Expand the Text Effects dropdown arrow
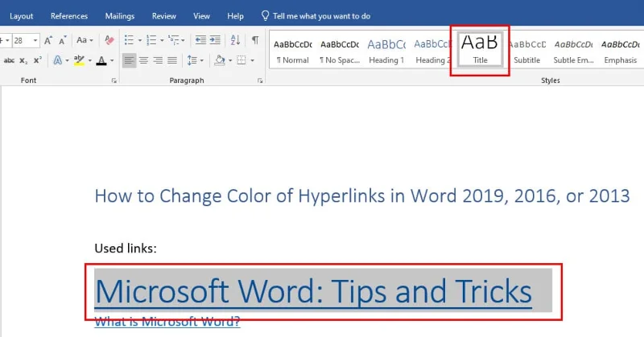 (68, 61)
